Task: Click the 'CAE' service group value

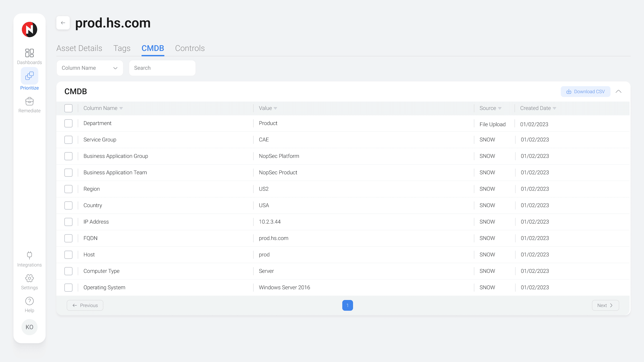Action: point(264,140)
